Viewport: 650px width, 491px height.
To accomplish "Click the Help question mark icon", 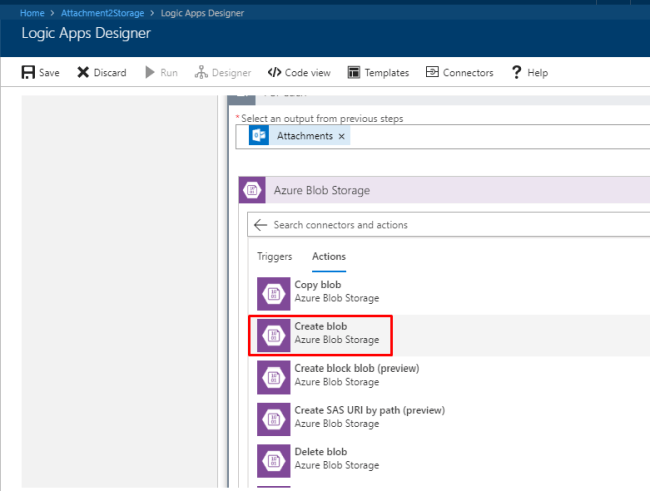I will coord(517,72).
